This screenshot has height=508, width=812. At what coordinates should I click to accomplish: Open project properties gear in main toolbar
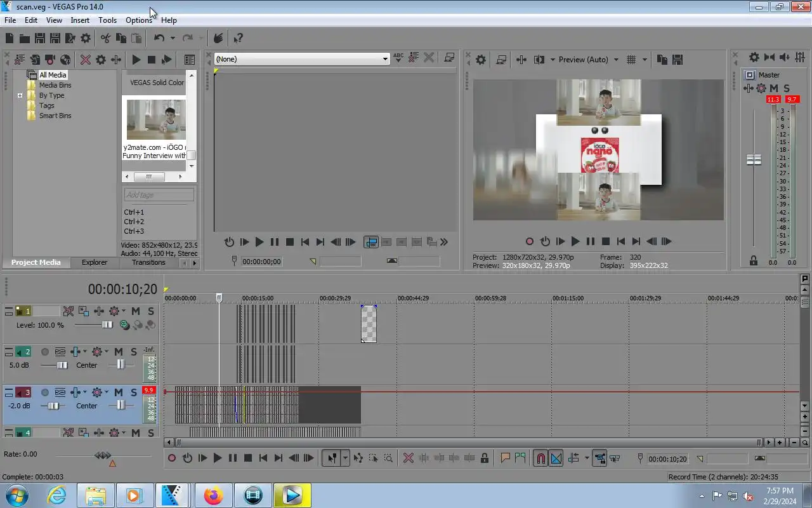click(86, 38)
